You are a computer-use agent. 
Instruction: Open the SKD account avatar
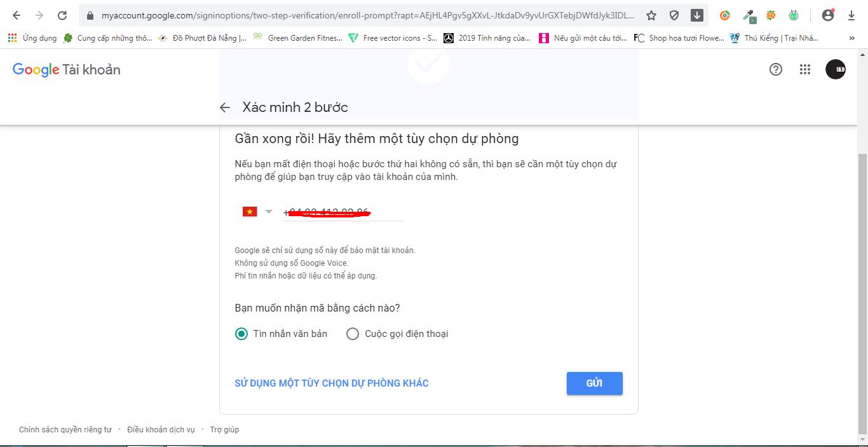(x=835, y=69)
